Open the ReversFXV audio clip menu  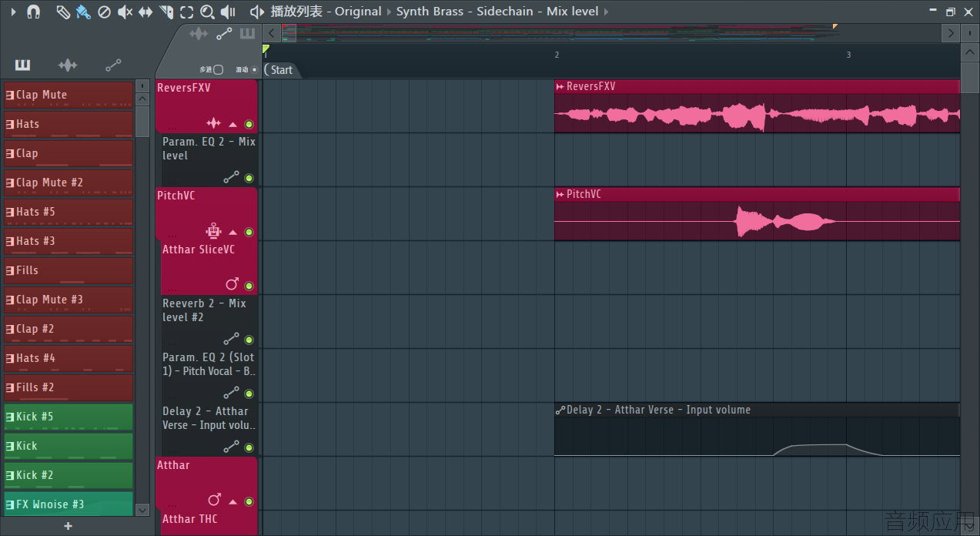(560, 86)
